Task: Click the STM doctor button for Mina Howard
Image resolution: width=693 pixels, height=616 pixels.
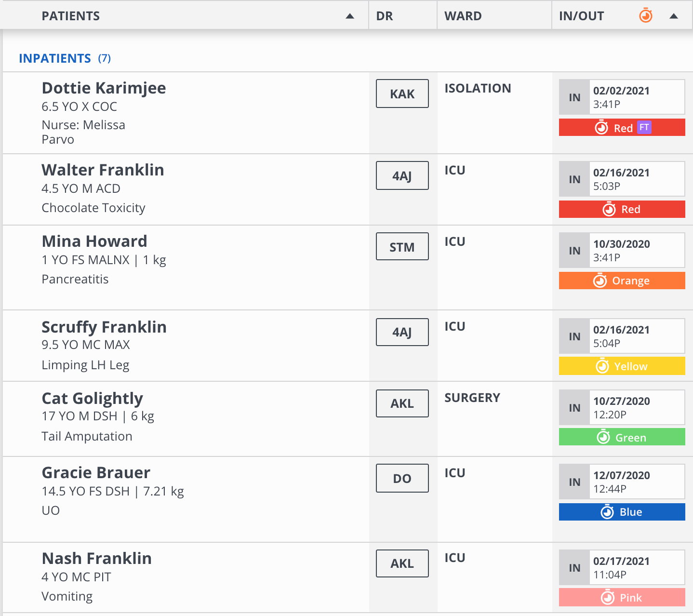Action: pos(402,247)
